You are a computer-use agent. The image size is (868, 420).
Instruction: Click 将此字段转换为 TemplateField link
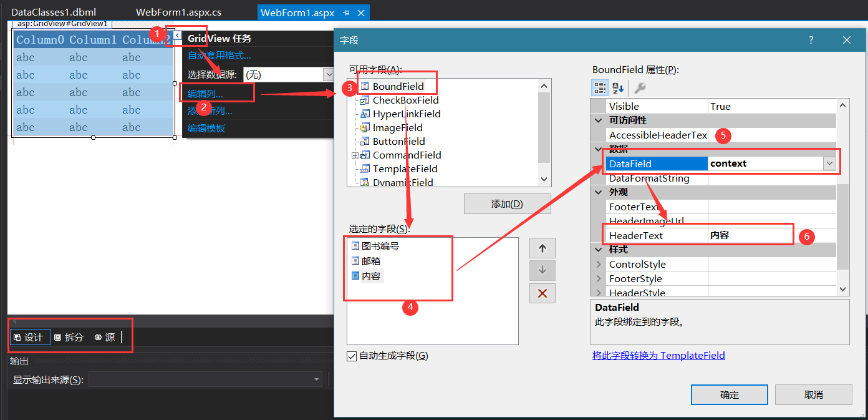pyautogui.click(x=658, y=356)
